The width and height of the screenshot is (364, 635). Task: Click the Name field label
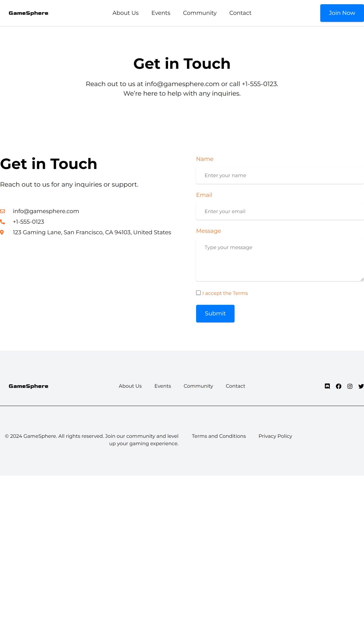[x=205, y=159]
